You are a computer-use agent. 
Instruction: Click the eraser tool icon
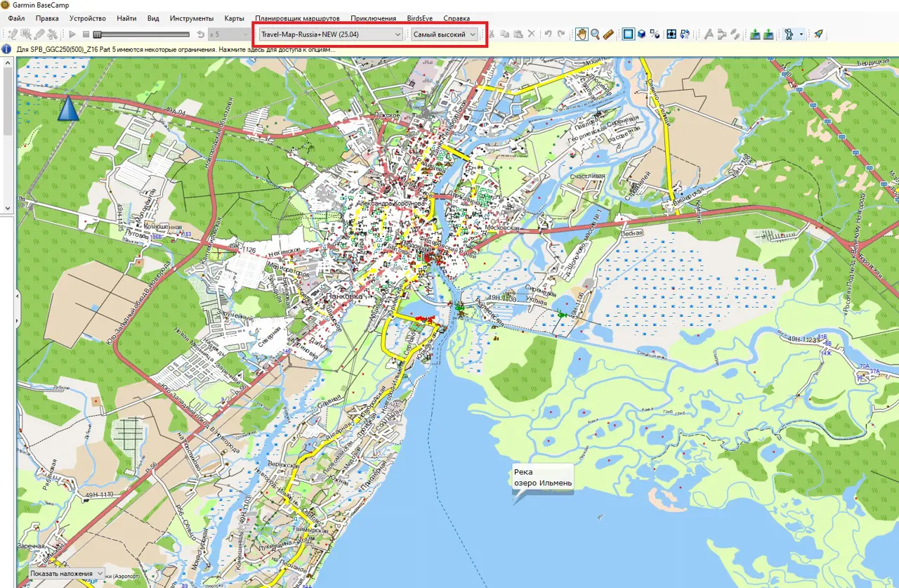click(39, 34)
